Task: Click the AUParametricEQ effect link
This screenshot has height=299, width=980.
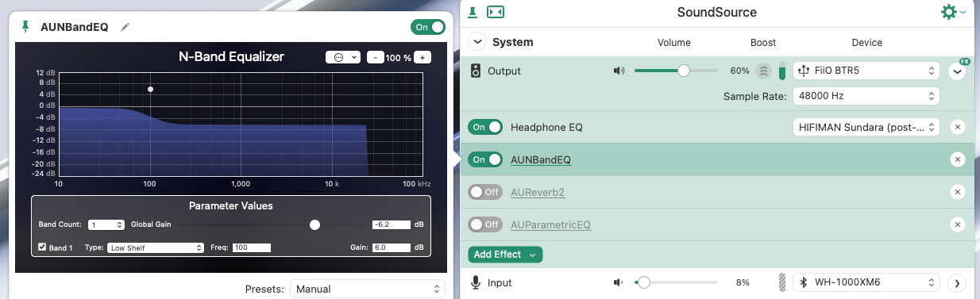Action: click(x=551, y=224)
